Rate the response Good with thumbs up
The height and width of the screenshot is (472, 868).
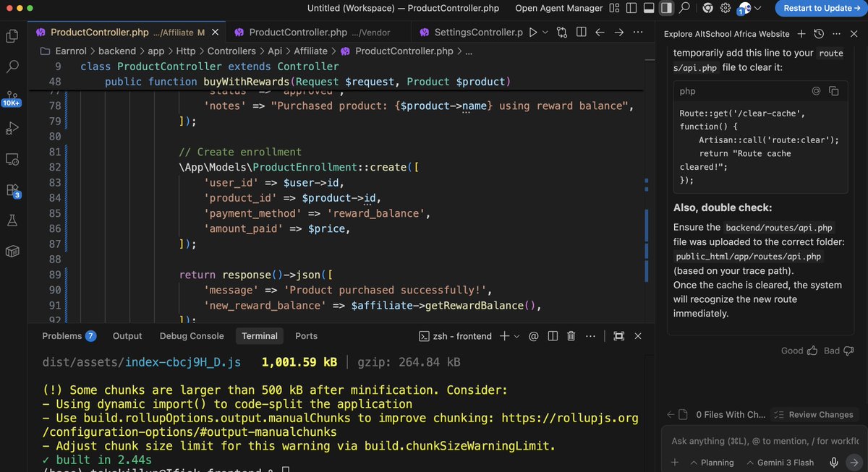click(799, 351)
